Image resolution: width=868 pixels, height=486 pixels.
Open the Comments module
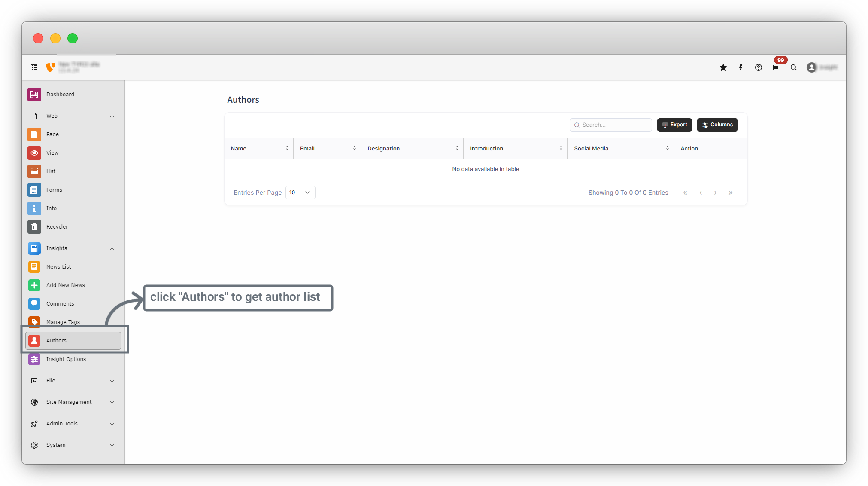tap(60, 303)
